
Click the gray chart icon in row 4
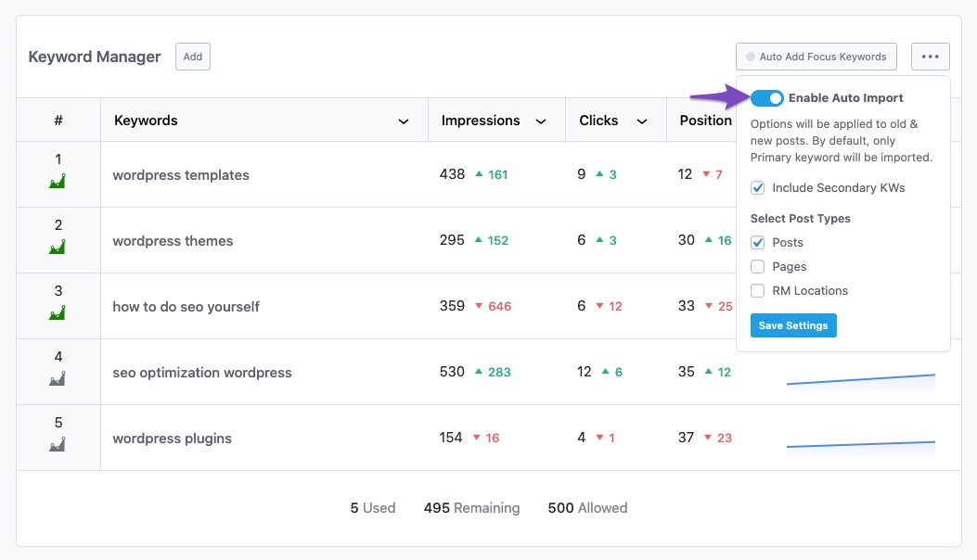58,379
